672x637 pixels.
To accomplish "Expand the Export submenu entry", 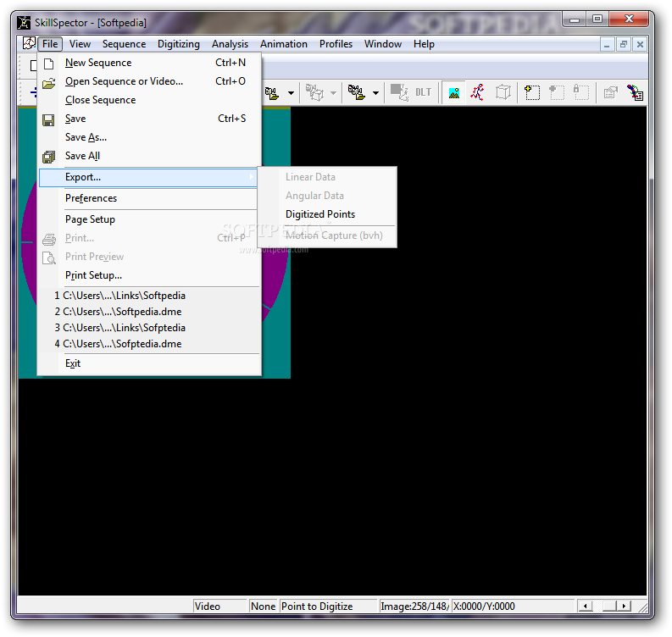I will click(x=147, y=177).
